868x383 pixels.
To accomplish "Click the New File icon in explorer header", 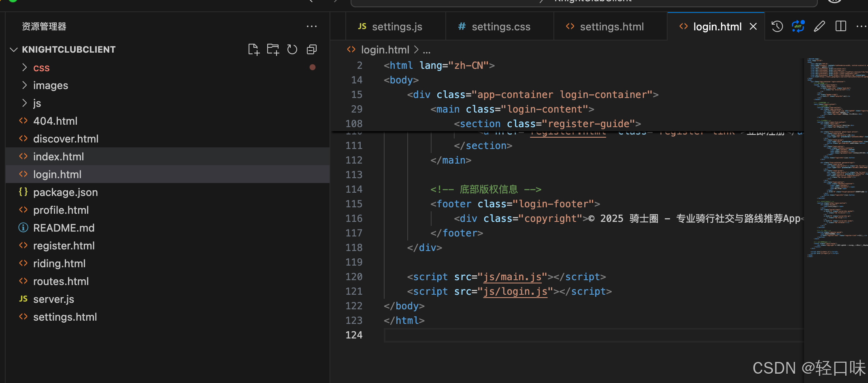I will (x=253, y=49).
